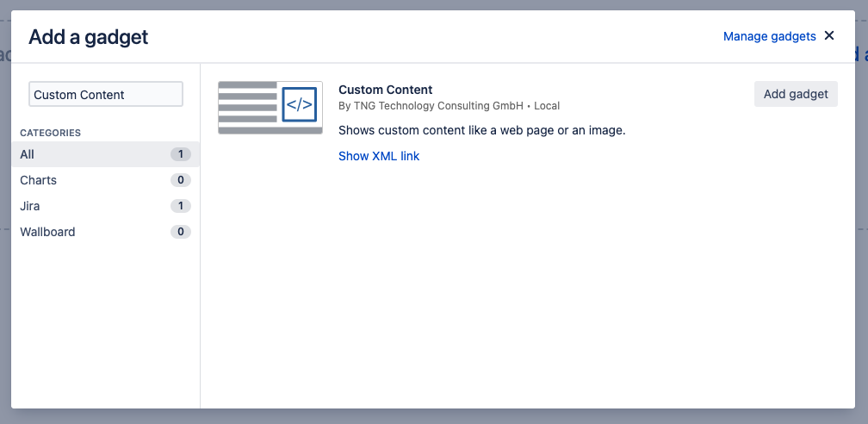Click the Wallboard count badge
Image resolution: width=868 pixels, height=424 pixels.
pos(180,232)
